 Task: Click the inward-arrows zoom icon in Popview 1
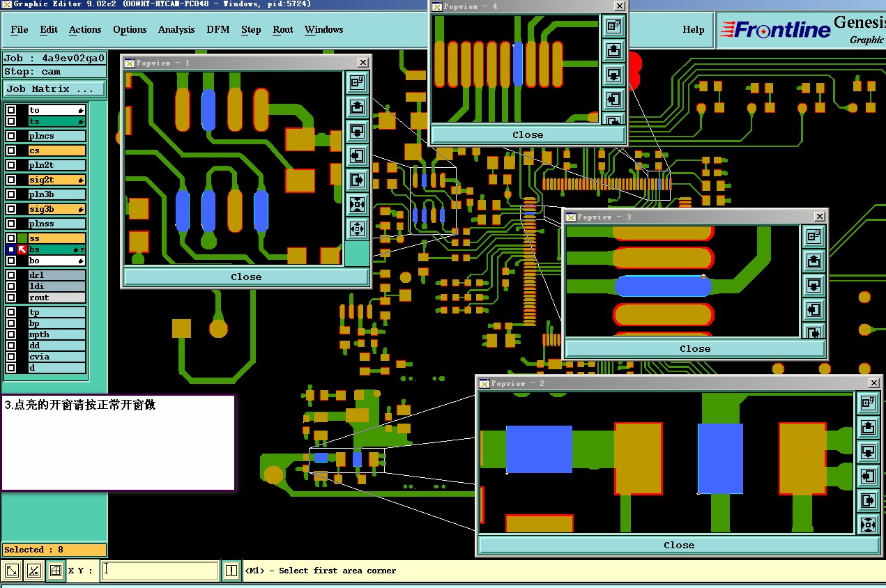point(357,204)
